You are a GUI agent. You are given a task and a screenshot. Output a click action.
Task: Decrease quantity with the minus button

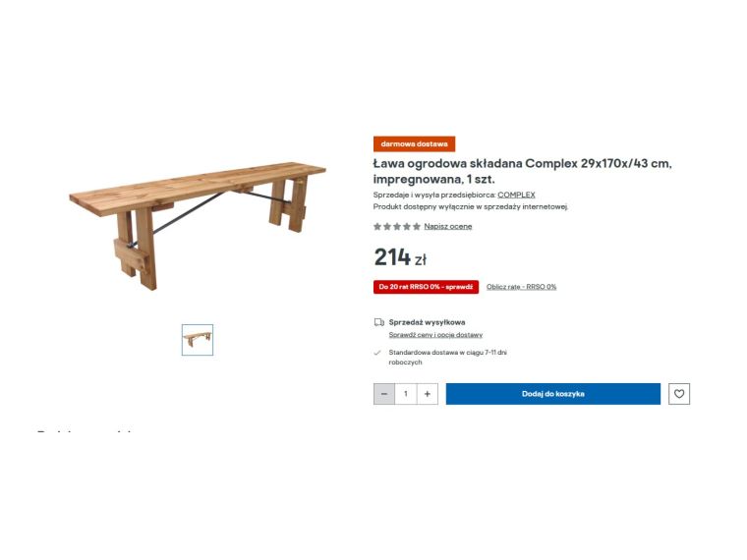tap(384, 394)
